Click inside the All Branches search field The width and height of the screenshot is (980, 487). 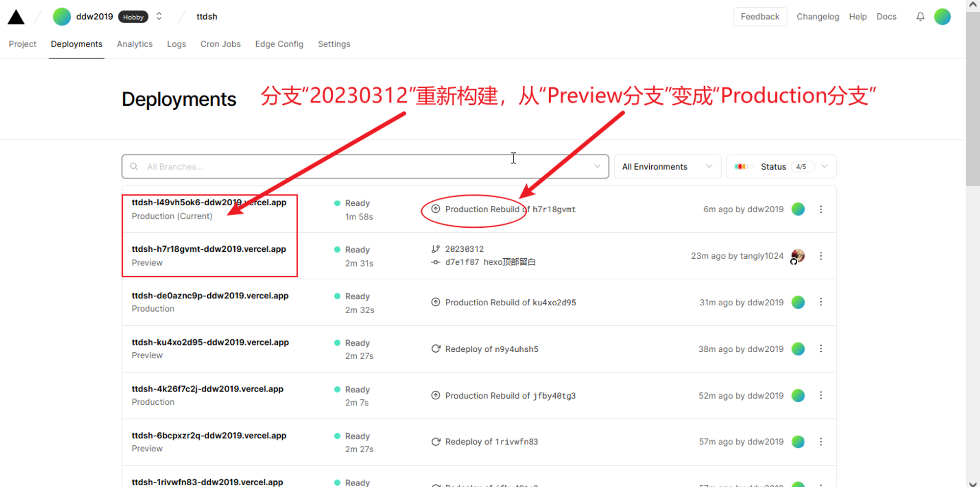coord(294,167)
